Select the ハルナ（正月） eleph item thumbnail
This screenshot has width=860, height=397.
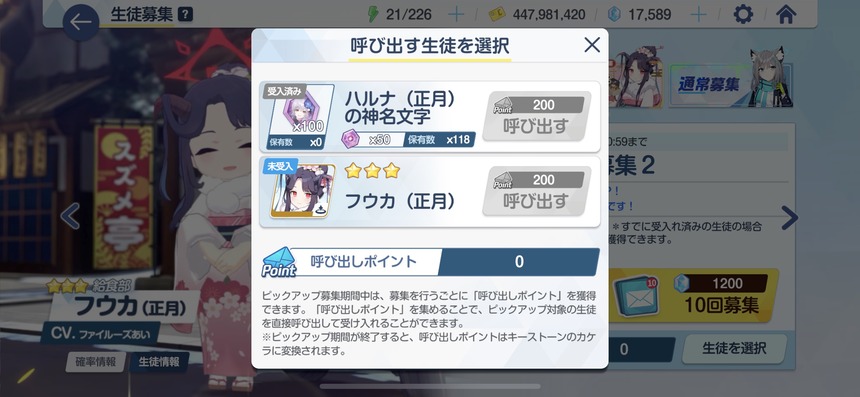click(x=299, y=116)
